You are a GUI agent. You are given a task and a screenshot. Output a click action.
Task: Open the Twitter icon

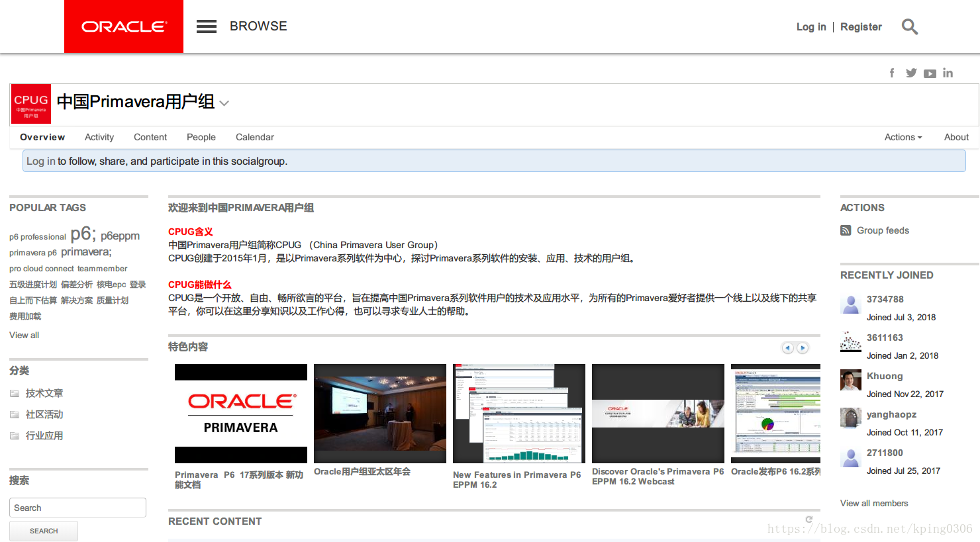click(911, 73)
